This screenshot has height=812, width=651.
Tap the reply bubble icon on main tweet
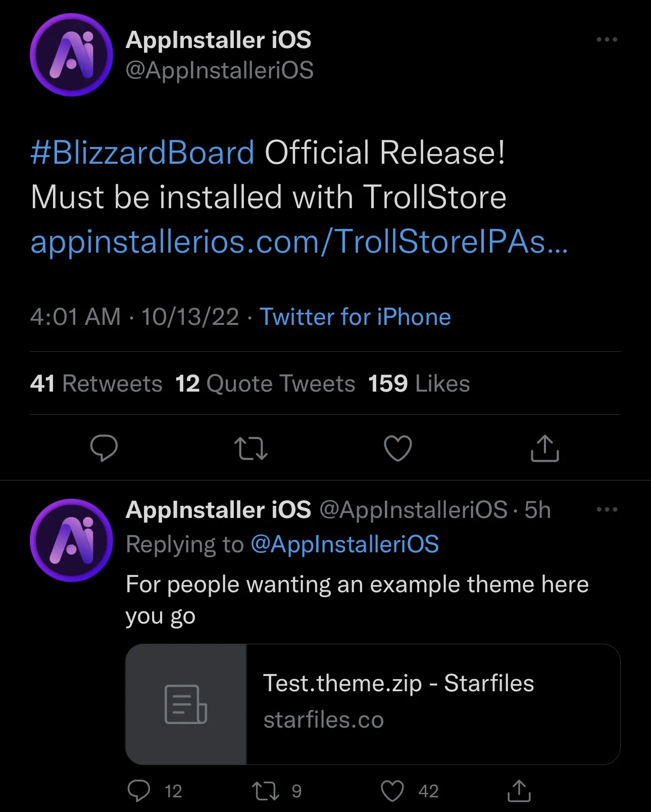point(104,448)
